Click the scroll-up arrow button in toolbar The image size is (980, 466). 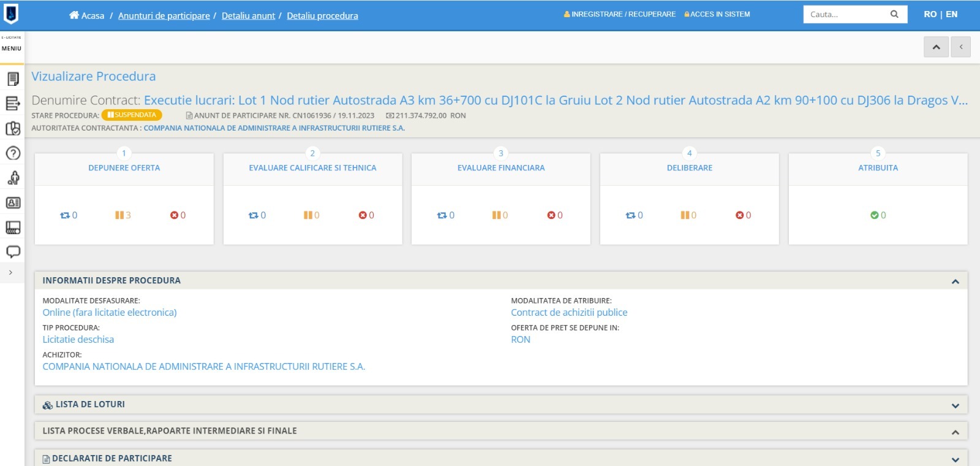[936, 47]
